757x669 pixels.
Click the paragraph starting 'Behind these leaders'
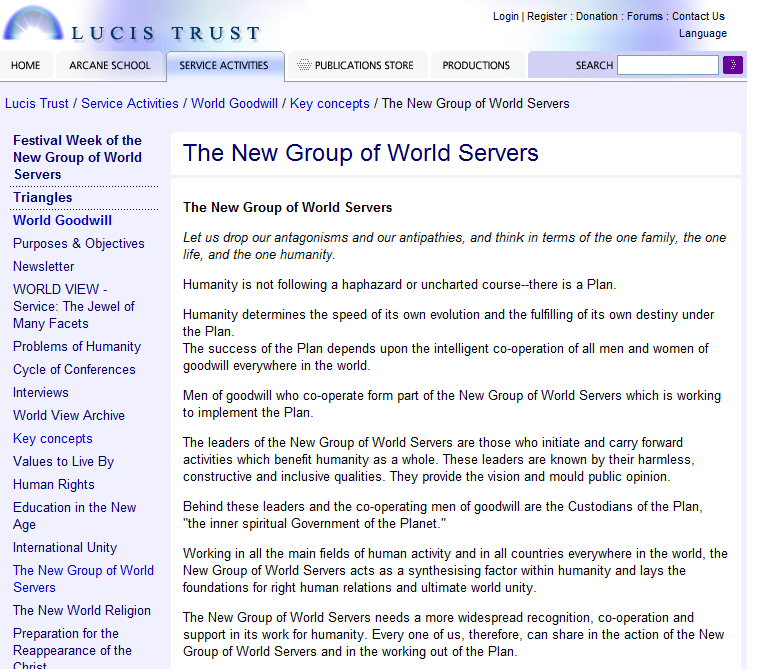(442, 515)
